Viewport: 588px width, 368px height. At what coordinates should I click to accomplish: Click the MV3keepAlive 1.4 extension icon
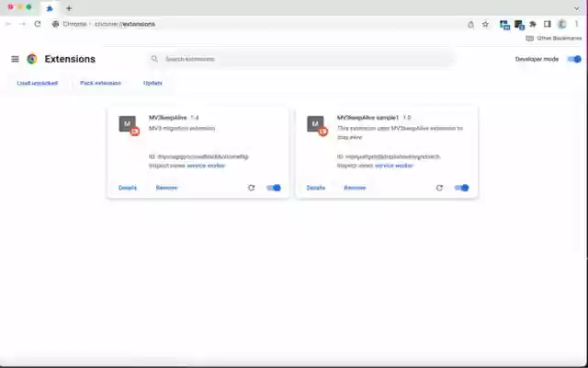[129, 125]
